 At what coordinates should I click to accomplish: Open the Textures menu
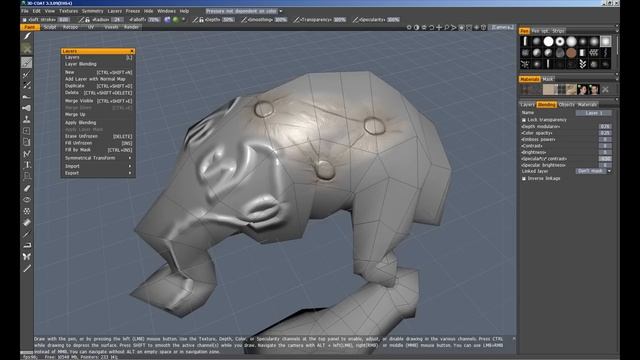tap(68, 11)
